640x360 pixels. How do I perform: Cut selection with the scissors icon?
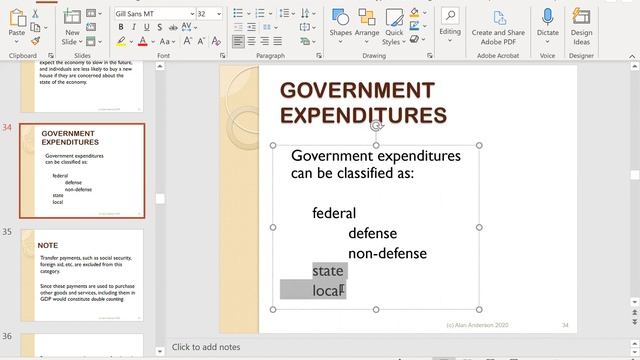pyautogui.click(x=36, y=13)
